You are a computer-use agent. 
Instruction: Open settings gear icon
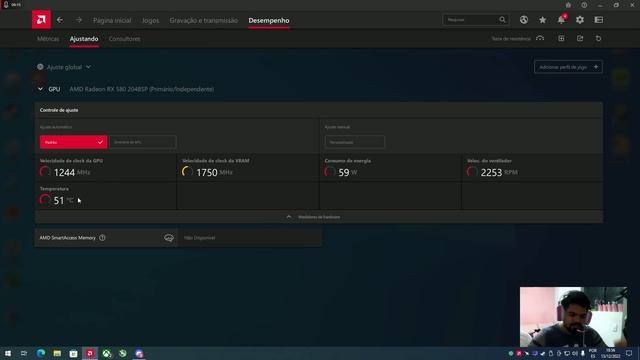click(580, 20)
